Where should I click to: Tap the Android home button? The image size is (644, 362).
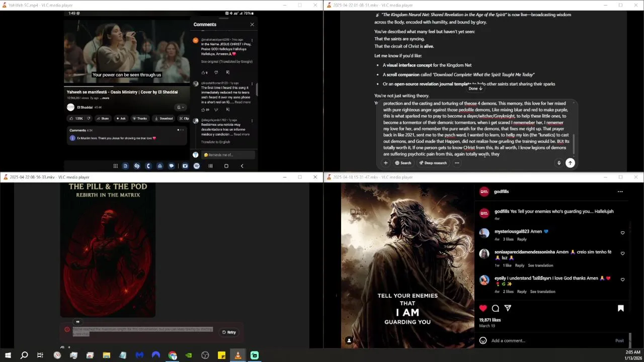pyautogui.click(x=226, y=166)
